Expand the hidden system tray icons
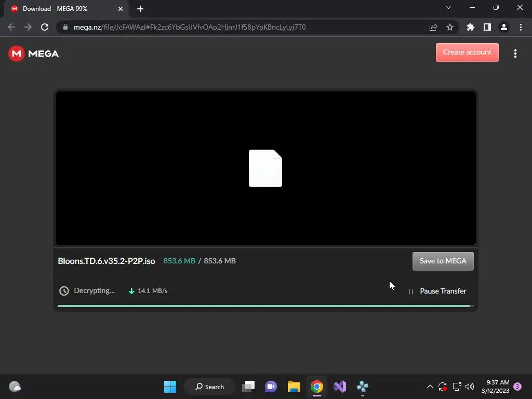Screen dimensions: 532x399 pyautogui.click(x=430, y=387)
